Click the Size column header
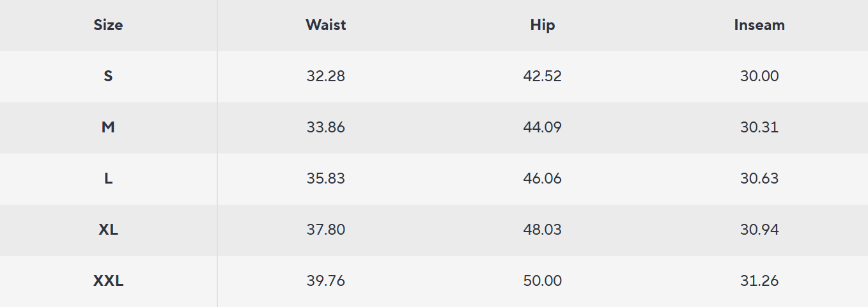868x307 pixels. click(108, 25)
